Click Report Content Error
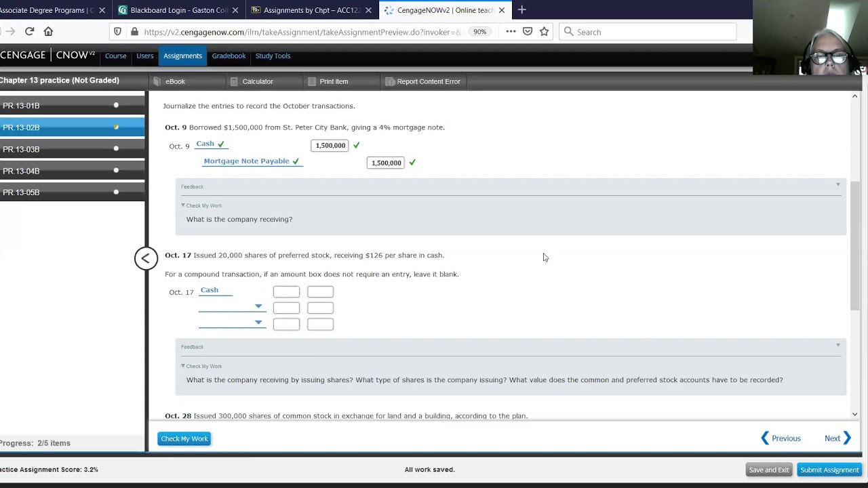 click(423, 81)
